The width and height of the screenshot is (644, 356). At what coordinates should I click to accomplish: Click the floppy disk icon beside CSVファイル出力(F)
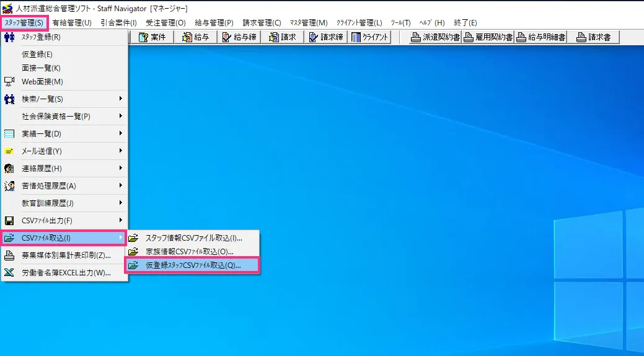(9, 220)
